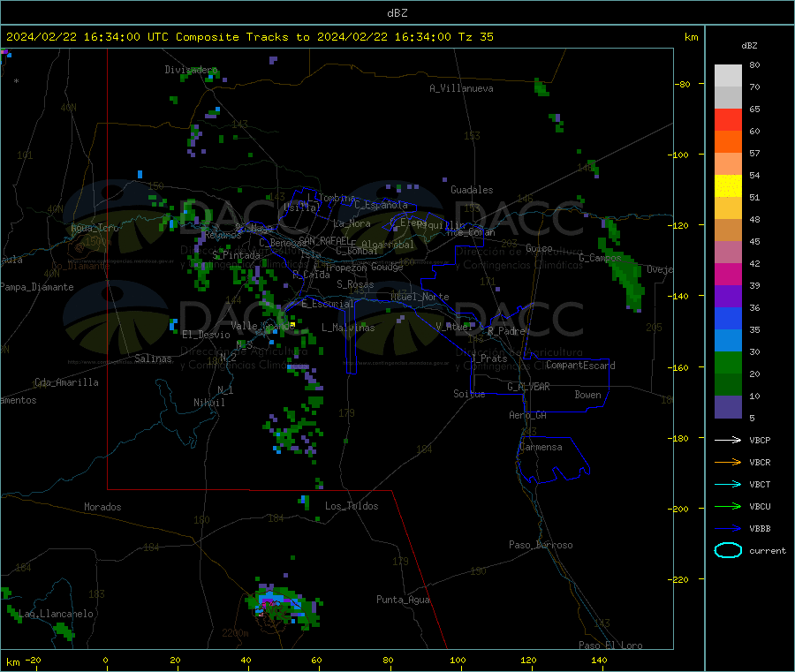Click the Divisadero location label
This screenshot has height=672, width=795.
tap(191, 70)
